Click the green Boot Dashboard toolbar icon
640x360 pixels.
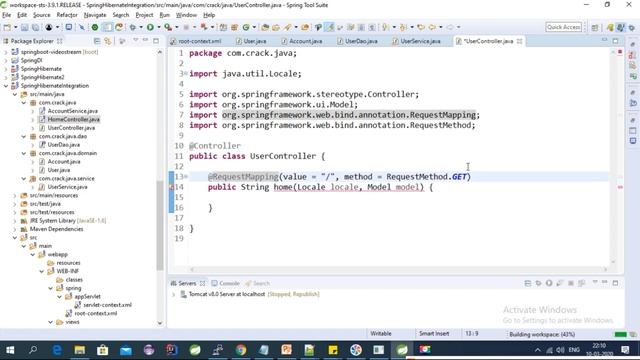coord(95,27)
